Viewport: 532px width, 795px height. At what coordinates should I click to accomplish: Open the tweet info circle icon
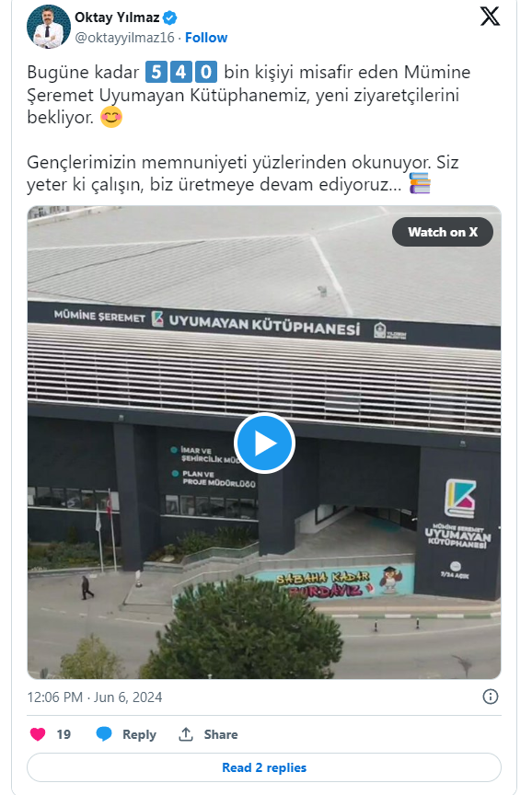tap(490, 697)
